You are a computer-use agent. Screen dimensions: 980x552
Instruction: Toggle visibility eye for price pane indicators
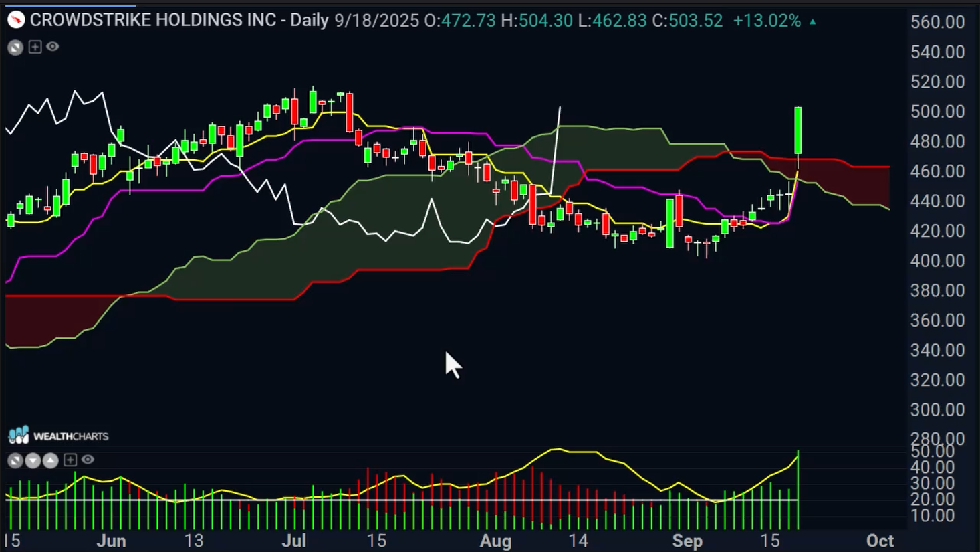point(53,47)
